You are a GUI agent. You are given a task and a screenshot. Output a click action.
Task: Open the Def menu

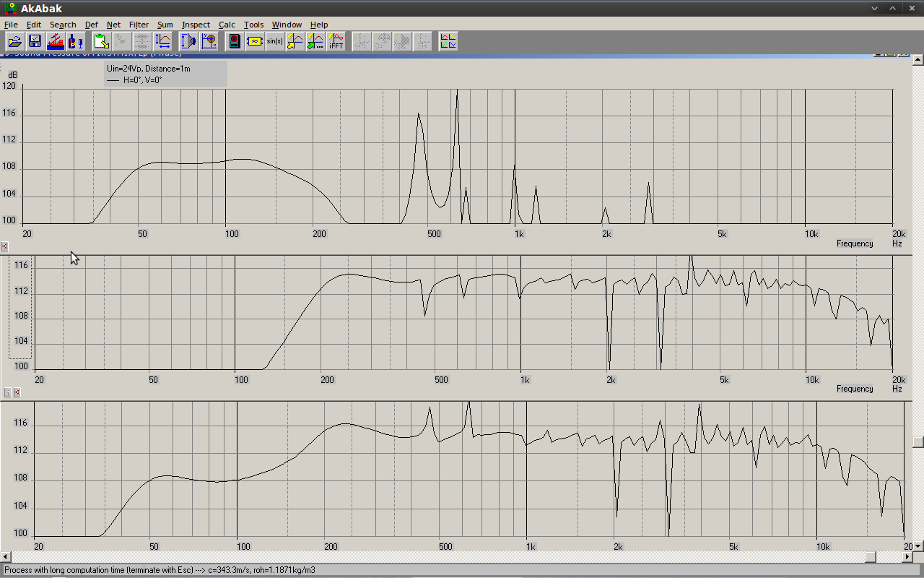tap(92, 25)
